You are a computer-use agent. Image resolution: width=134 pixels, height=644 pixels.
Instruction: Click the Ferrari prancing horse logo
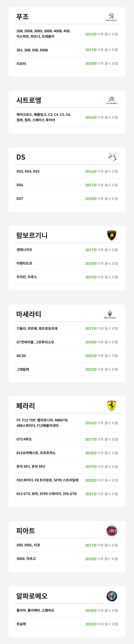coord(111,406)
